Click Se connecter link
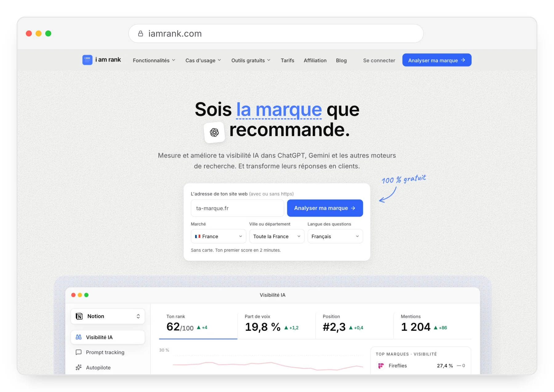This screenshot has width=554, height=392. pos(379,60)
